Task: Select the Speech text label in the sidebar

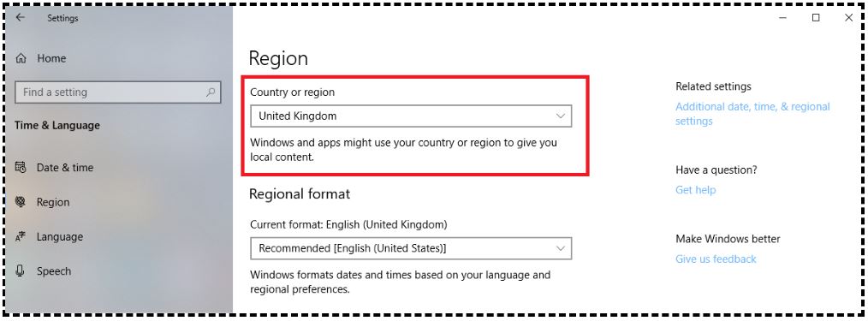Action: (x=54, y=271)
